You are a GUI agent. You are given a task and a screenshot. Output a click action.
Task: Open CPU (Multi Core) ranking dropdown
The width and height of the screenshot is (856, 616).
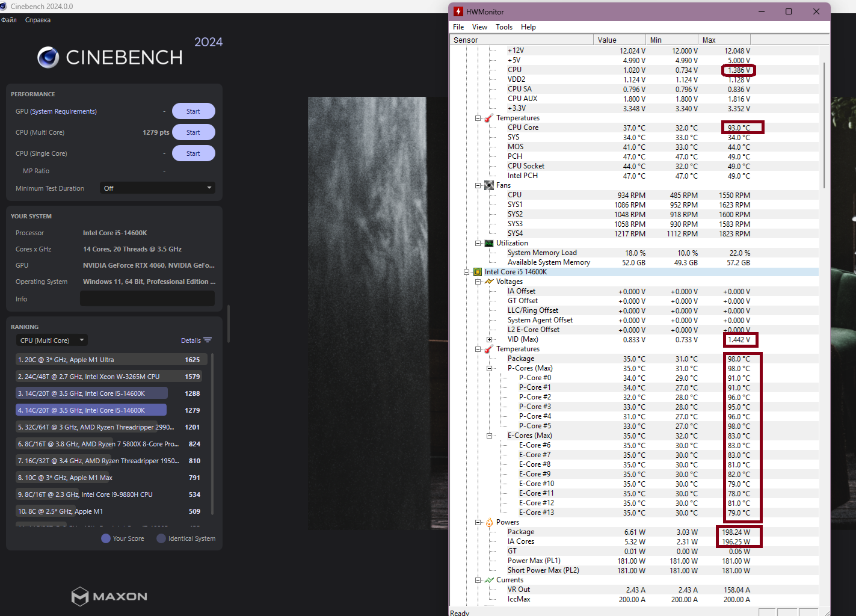(52, 340)
